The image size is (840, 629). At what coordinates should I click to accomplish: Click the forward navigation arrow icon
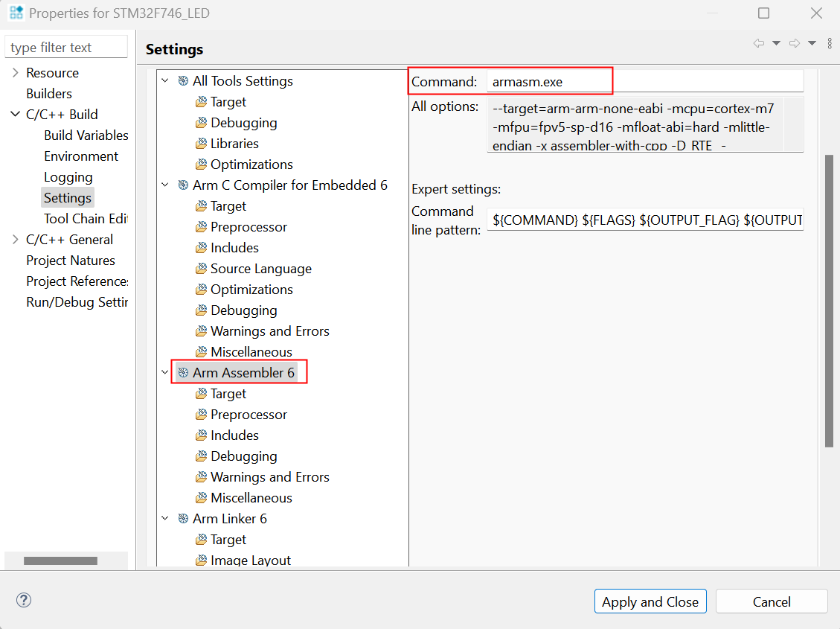click(x=794, y=43)
